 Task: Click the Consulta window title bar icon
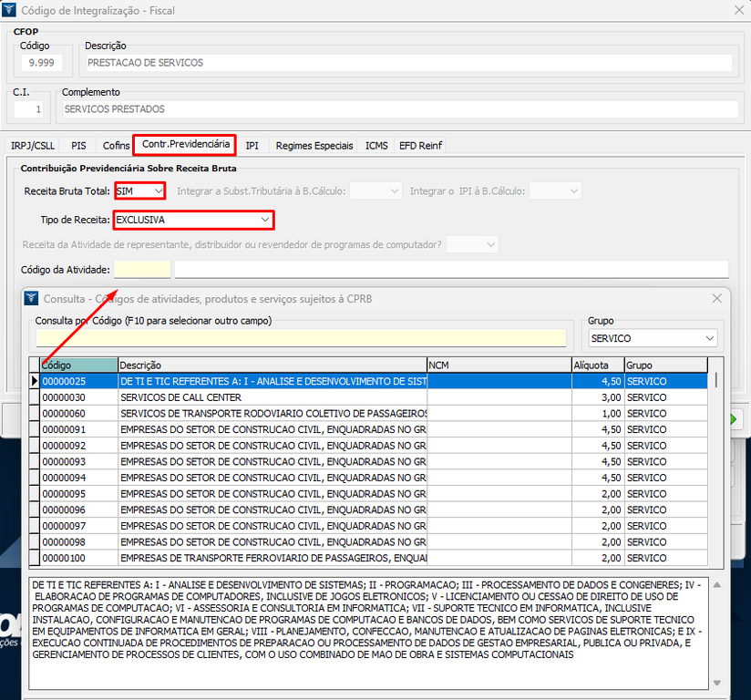(32, 299)
